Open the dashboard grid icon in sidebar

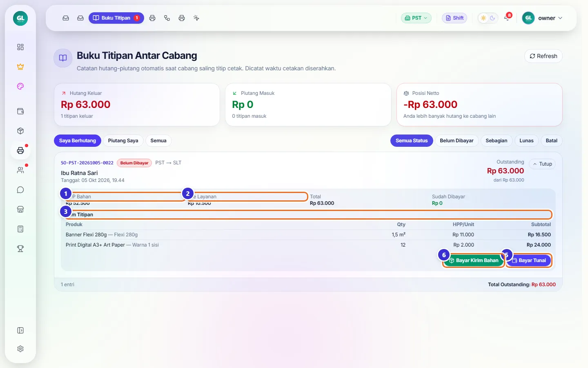point(20,47)
